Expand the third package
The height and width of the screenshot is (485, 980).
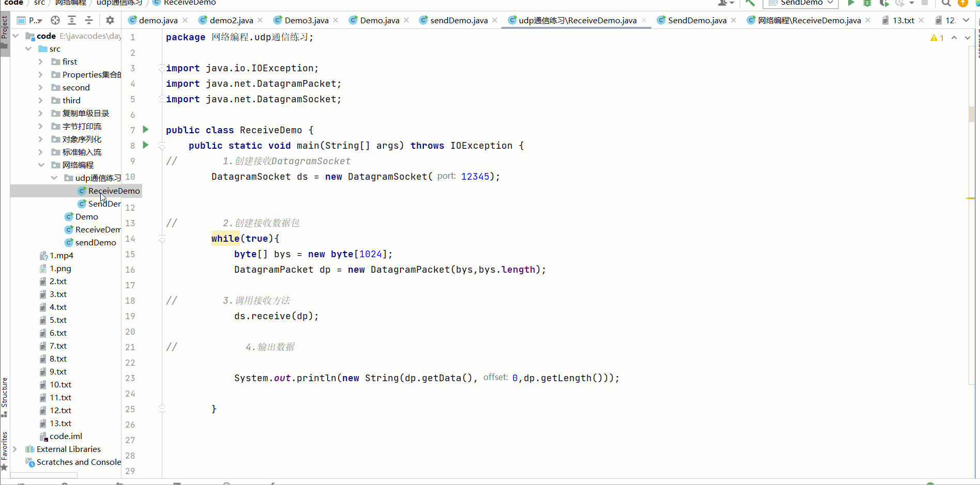(41, 100)
